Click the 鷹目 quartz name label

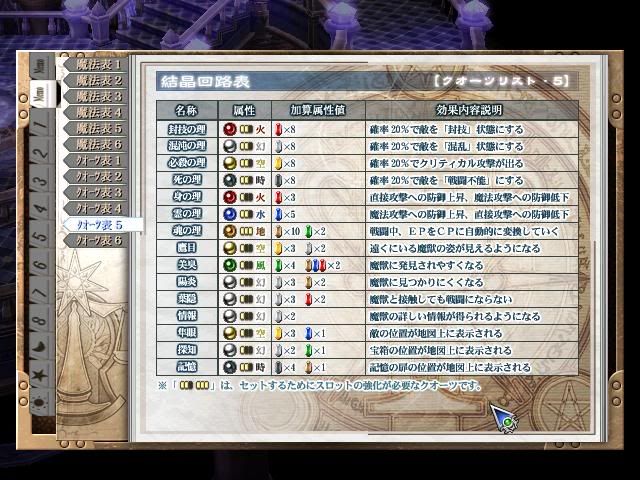coord(187,248)
